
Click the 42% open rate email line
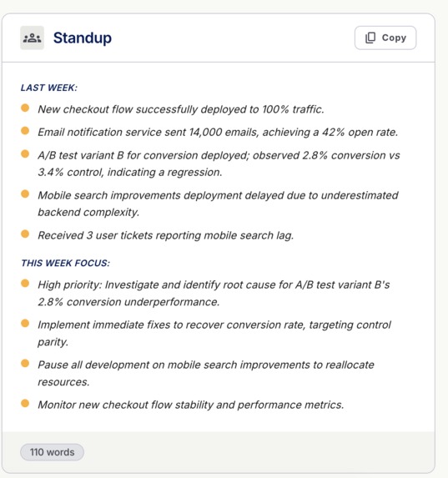pos(218,133)
